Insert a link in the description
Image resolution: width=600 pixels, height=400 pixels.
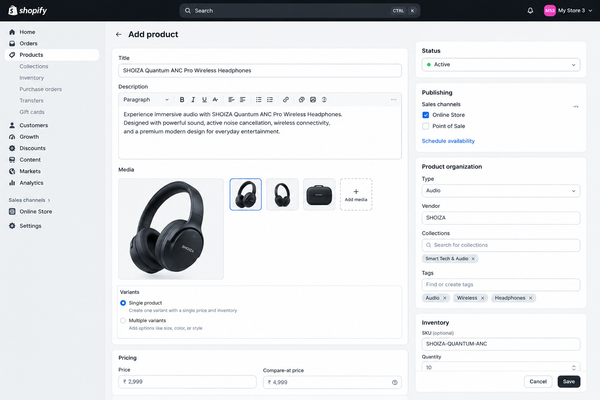pyautogui.click(x=286, y=100)
